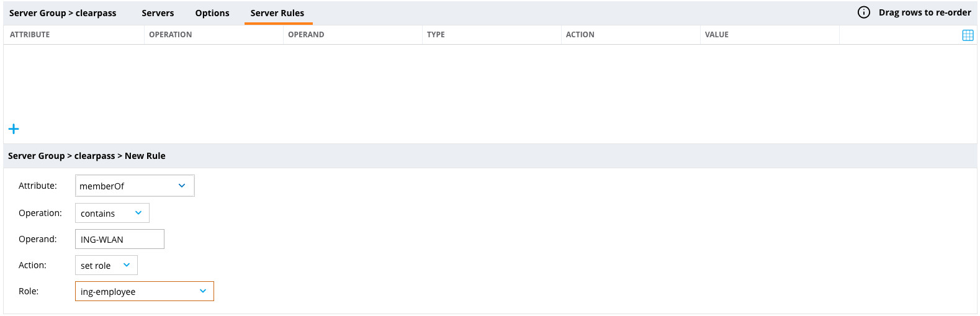Click the VALUE column header

[x=717, y=35]
